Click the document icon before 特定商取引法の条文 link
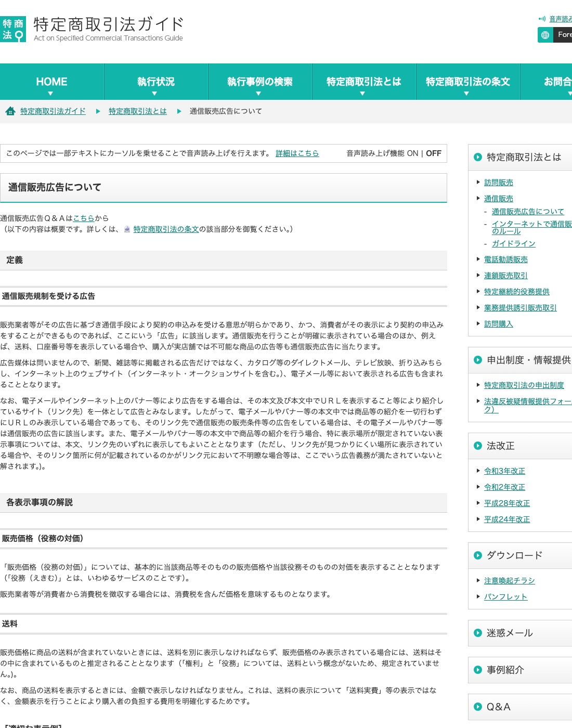Image resolution: width=572 pixels, height=728 pixels. tap(127, 229)
